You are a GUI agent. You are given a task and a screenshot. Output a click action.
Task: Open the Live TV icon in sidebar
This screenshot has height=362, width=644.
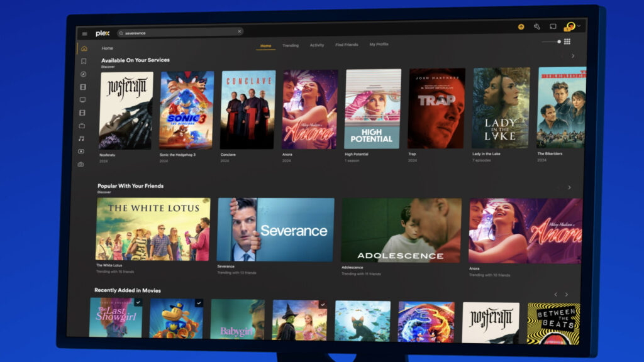[x=82, y=126]
